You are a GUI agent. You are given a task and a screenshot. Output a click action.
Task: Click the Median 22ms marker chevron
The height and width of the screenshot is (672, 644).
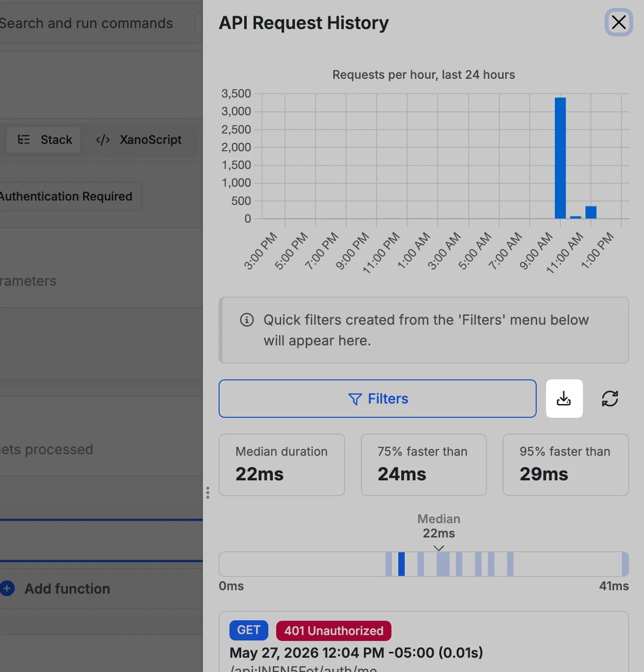coord(439,548)
